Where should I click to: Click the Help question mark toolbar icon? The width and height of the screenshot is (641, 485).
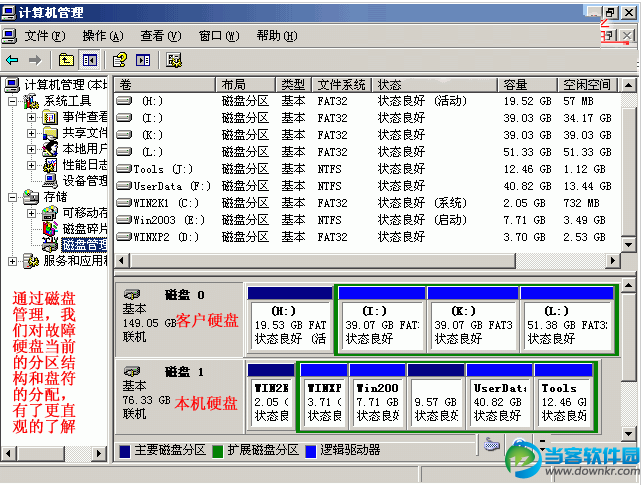tap(120, 60)
